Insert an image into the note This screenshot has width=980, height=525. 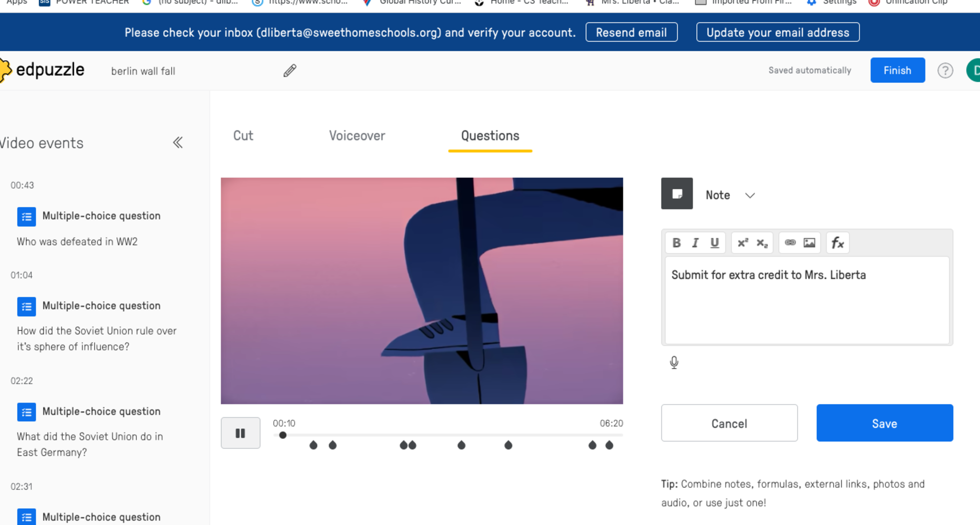coord(809,243)
